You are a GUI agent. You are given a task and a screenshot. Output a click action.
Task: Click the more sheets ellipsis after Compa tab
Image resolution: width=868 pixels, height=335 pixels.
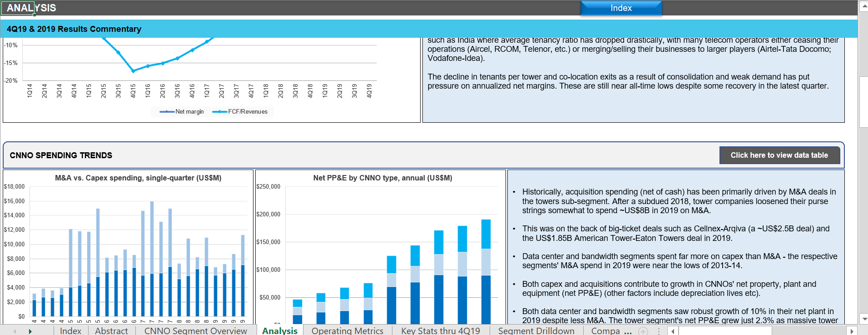tap(628, 331)
